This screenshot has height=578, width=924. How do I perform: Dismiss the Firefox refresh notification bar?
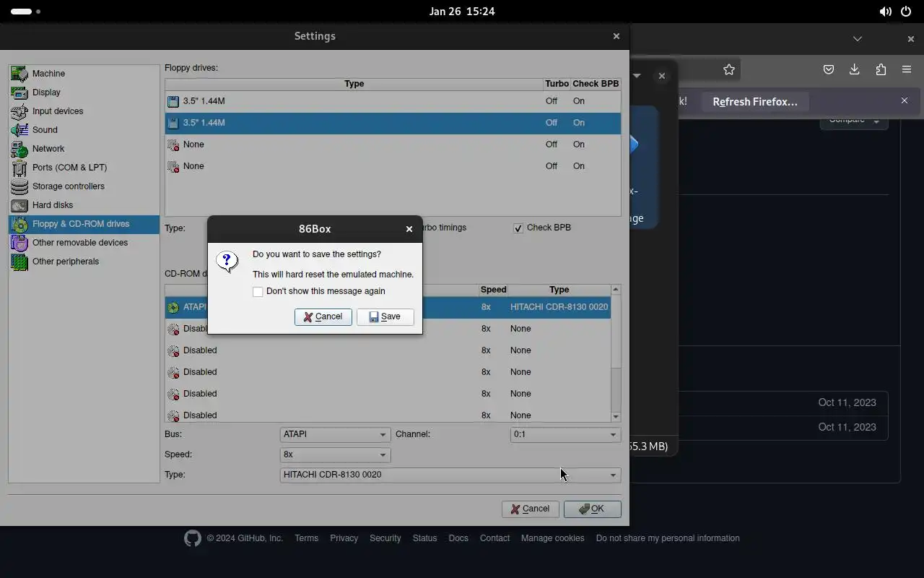pyautogui.click(x=905, y=101)
